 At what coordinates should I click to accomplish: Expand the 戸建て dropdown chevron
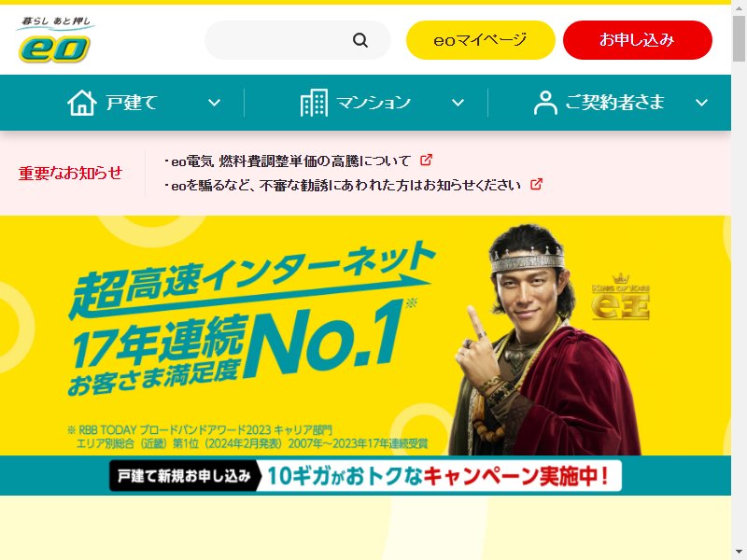(x=215, y=103)
